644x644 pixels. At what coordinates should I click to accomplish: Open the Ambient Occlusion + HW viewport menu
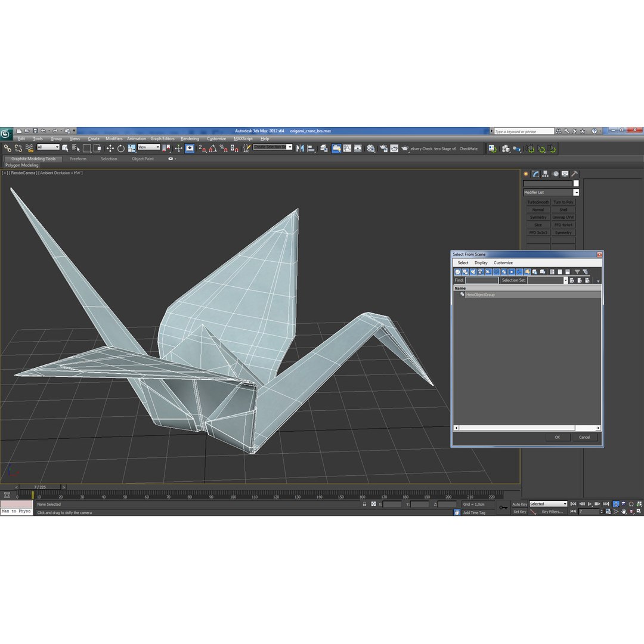point(60,173)
